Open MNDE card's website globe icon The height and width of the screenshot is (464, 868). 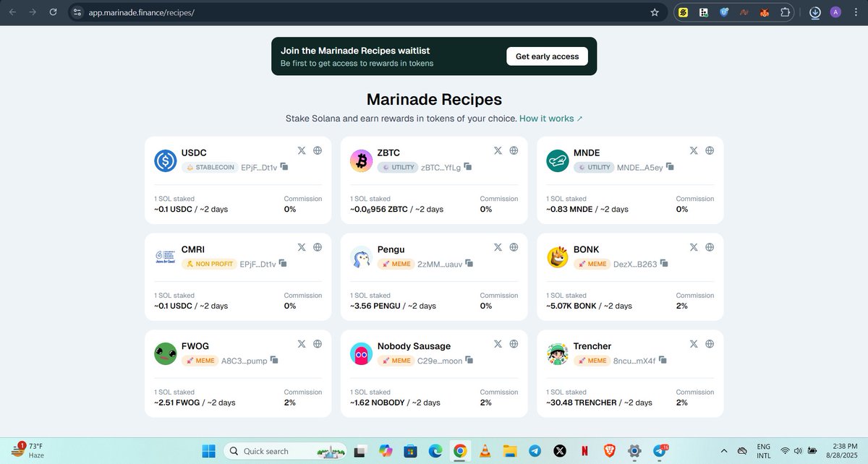pyautogui.click(x=710, y=150)
